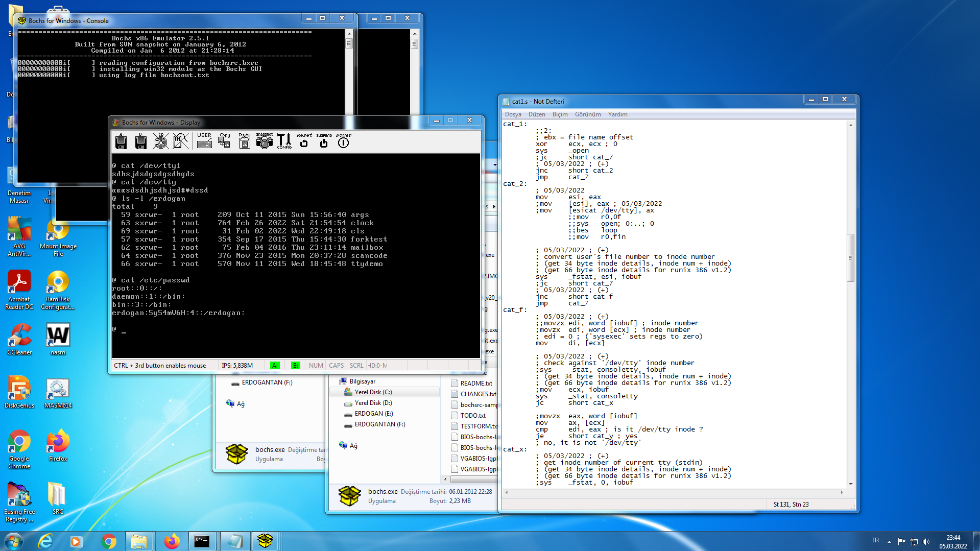Click Notepad horizontal scroll right arrow
Viewport: 980px width, 551px height.
click(842, 492)
